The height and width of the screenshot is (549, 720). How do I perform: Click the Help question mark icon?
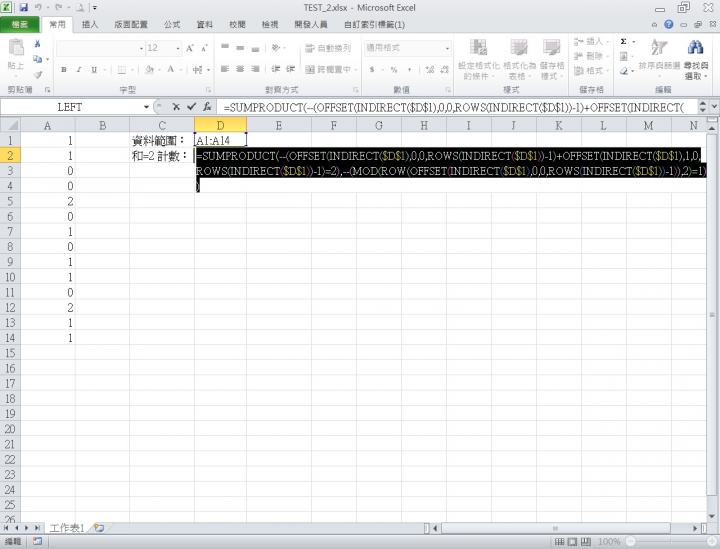(669, 25)
